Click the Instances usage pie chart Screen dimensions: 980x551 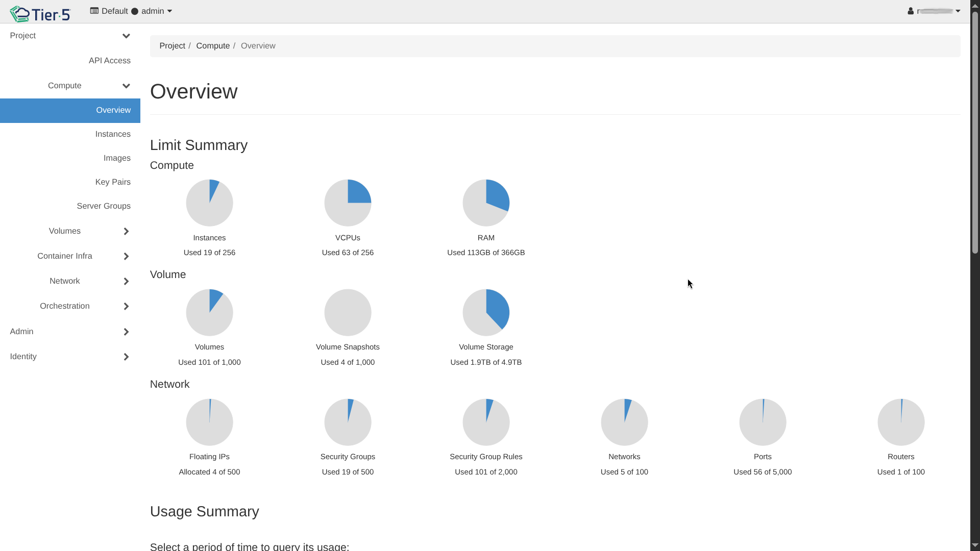click(209, 203)
